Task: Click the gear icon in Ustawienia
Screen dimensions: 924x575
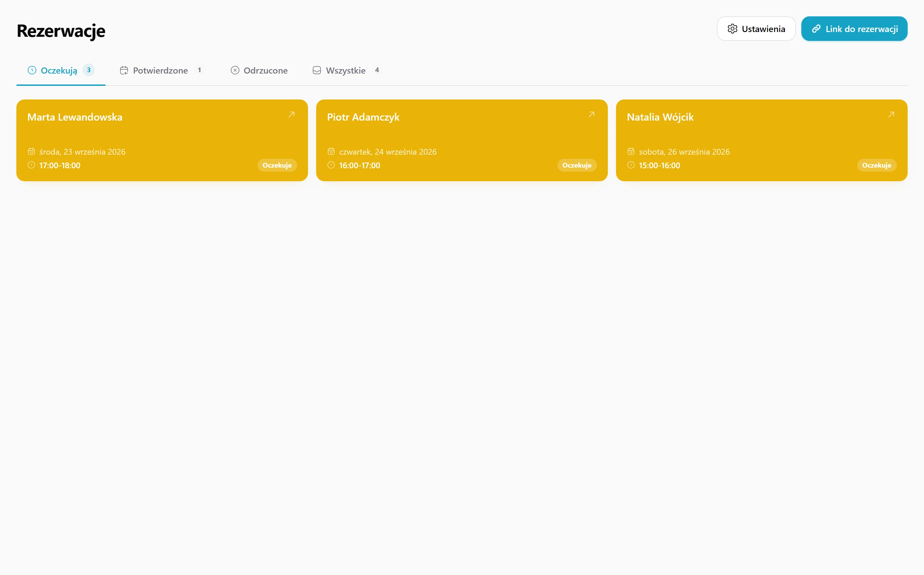Action: tap(733, 29)
